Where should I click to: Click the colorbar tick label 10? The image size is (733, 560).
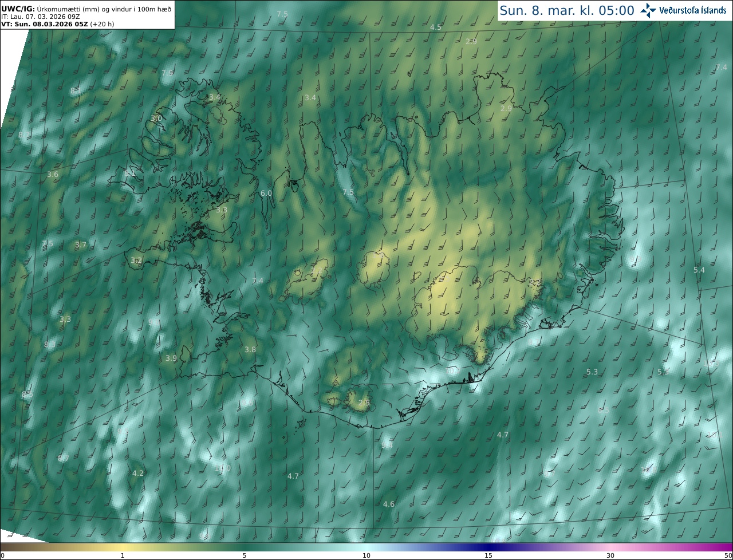(x=366, y=555)
